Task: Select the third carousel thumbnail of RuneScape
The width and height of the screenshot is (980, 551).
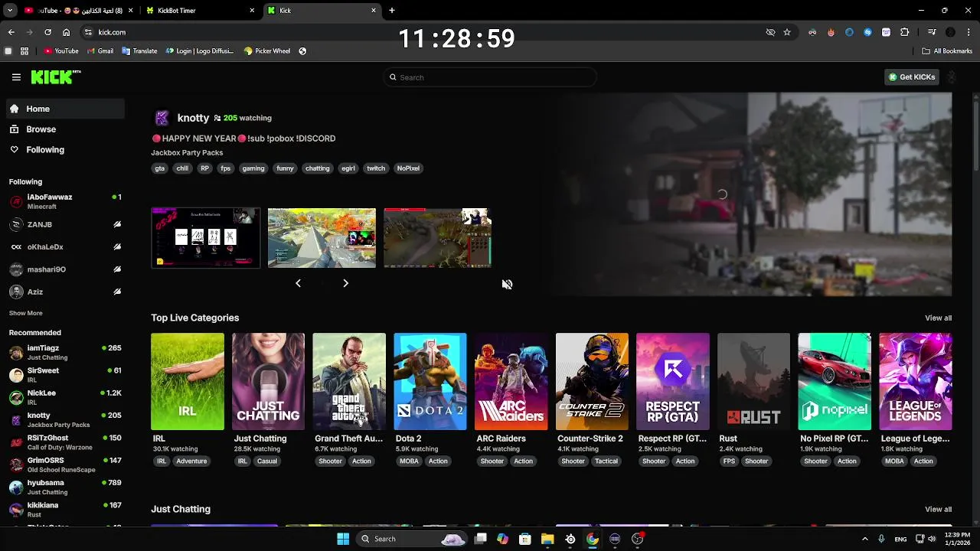Action: click(x=437, y=238)
